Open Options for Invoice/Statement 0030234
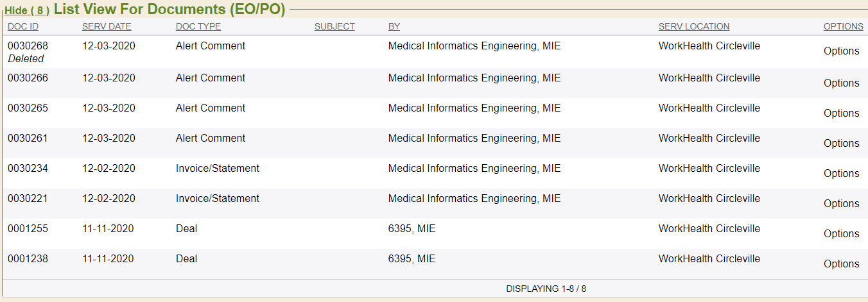 (841, 174)
